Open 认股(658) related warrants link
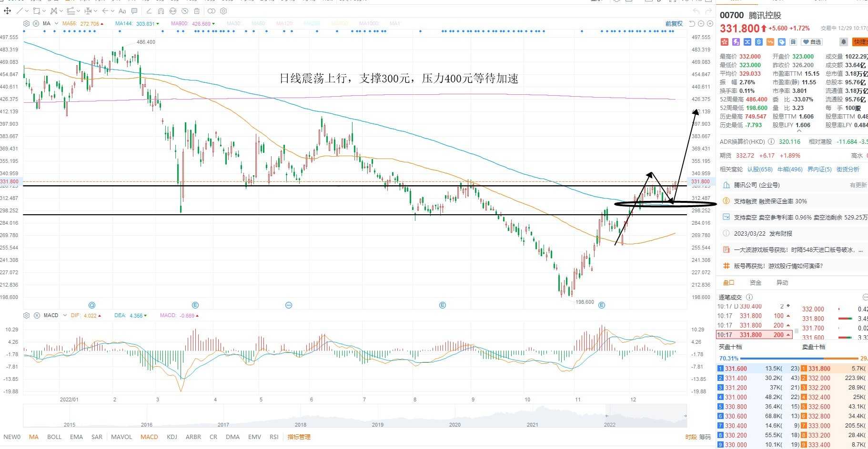This screenshot has width=868, height=449. [x=760, y=169]
